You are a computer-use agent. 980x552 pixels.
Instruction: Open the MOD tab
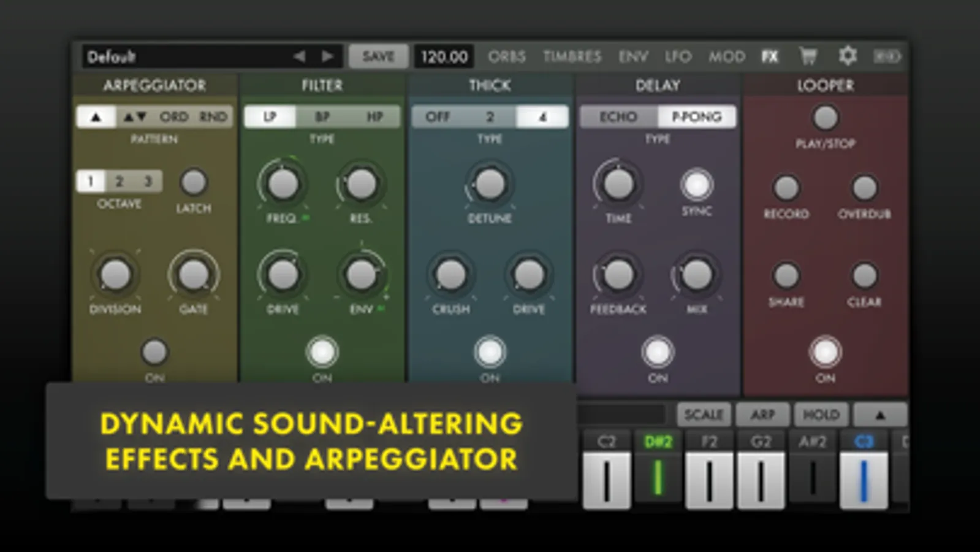(x=727, y=56)
